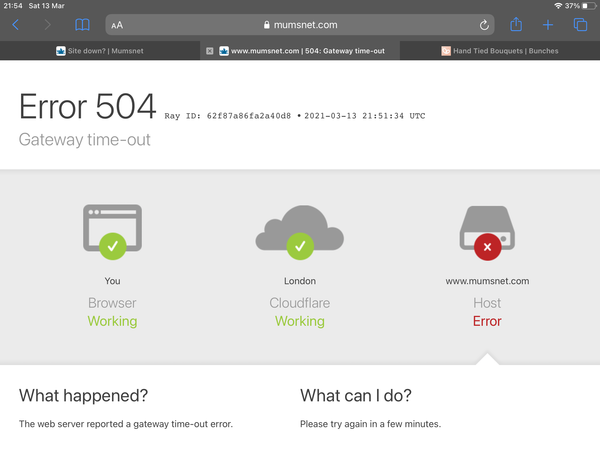
Task: Select the '504: Gateway time-out' tab
Action: tap(300, 51)
